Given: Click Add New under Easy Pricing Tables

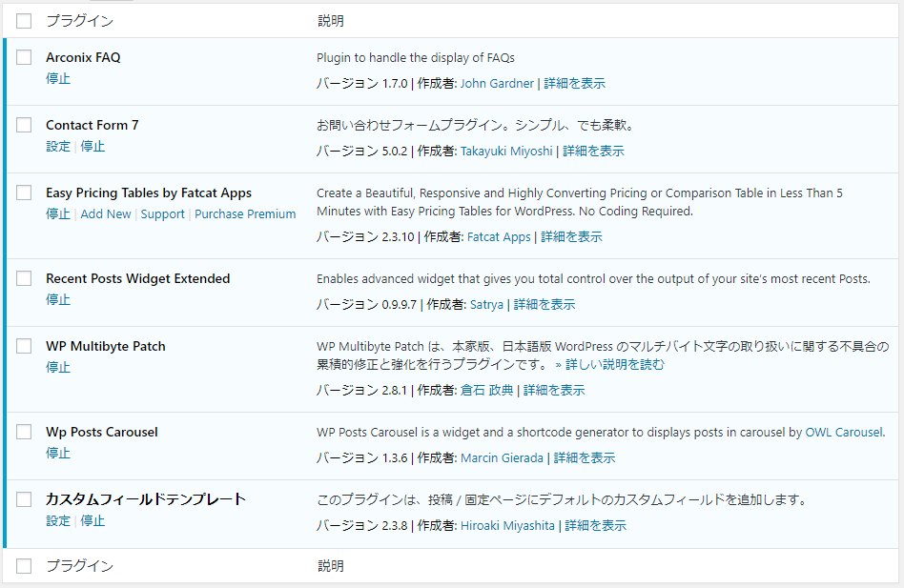Looking at the screenshot, I should (x=106, y=213).
